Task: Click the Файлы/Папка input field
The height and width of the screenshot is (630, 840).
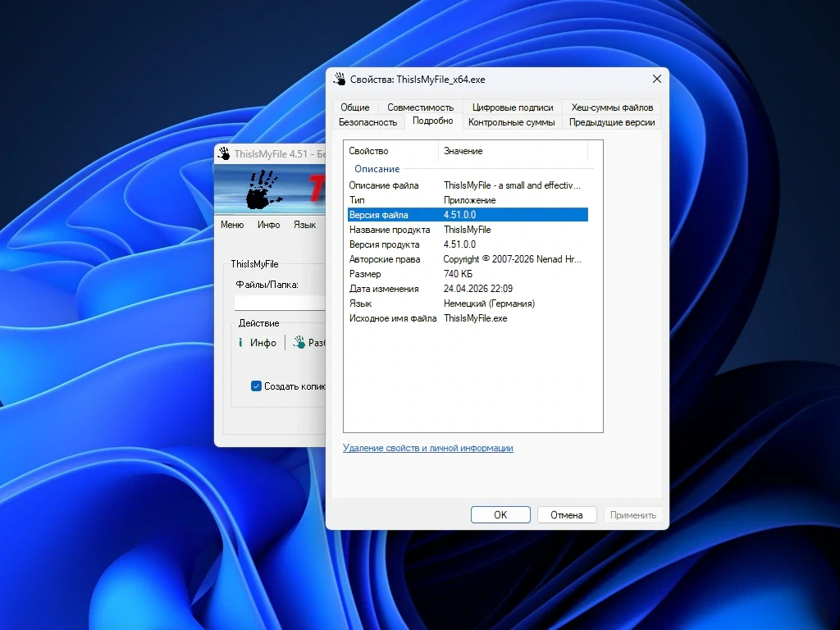Action: coord(280,303)
